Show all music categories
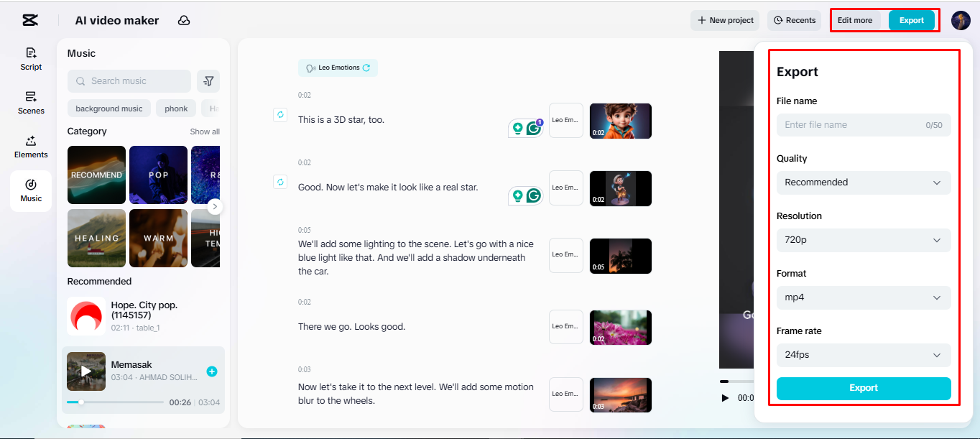The width and height of the screenshot is (980, 439). coord(205,131)
